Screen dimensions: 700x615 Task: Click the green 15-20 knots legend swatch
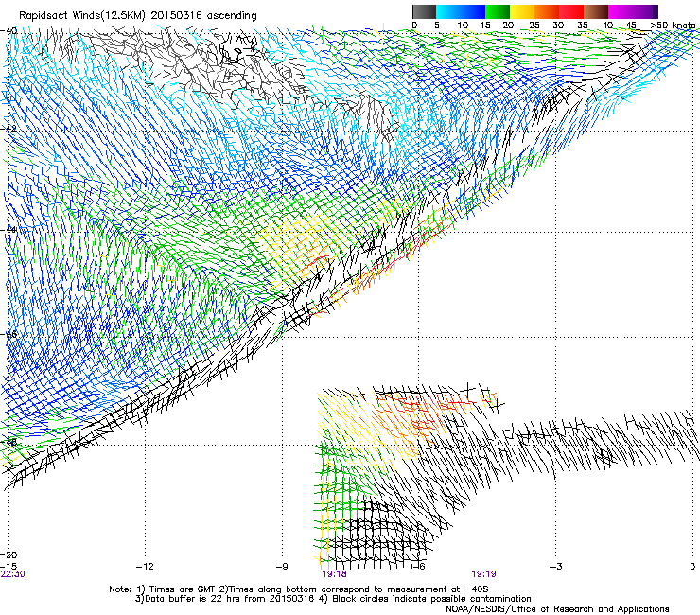[x=498, y=11]
